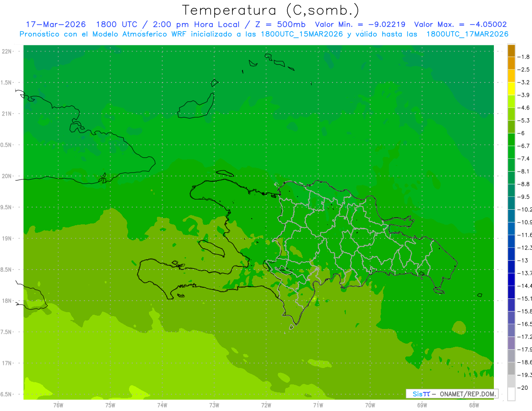Screen dimensions: 532x411
Task: Click the '-4.6' color scale value
Action: pos(524,108)
